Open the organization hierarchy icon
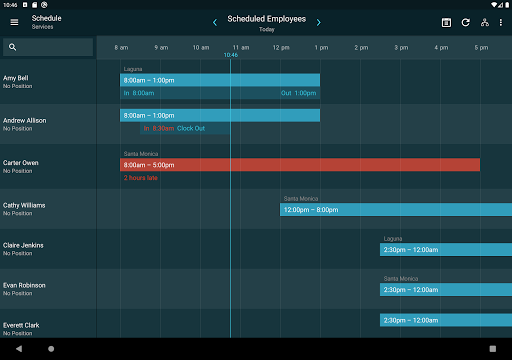 point(485,22)
